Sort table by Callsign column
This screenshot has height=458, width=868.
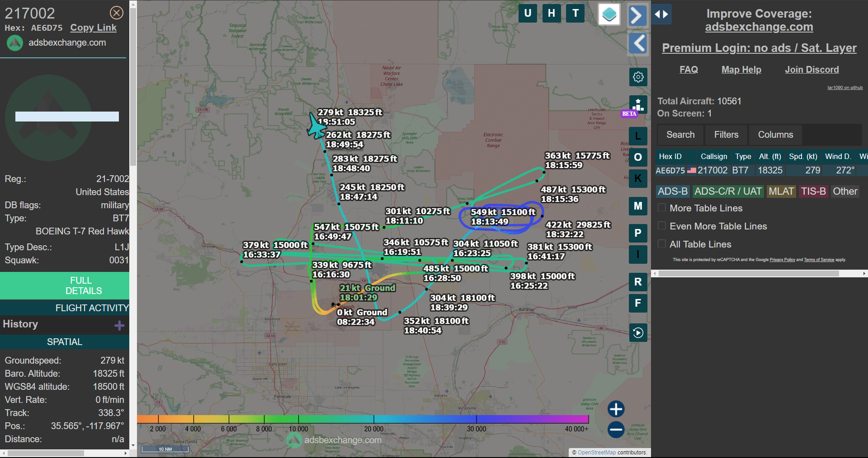(x=714, y=156)
